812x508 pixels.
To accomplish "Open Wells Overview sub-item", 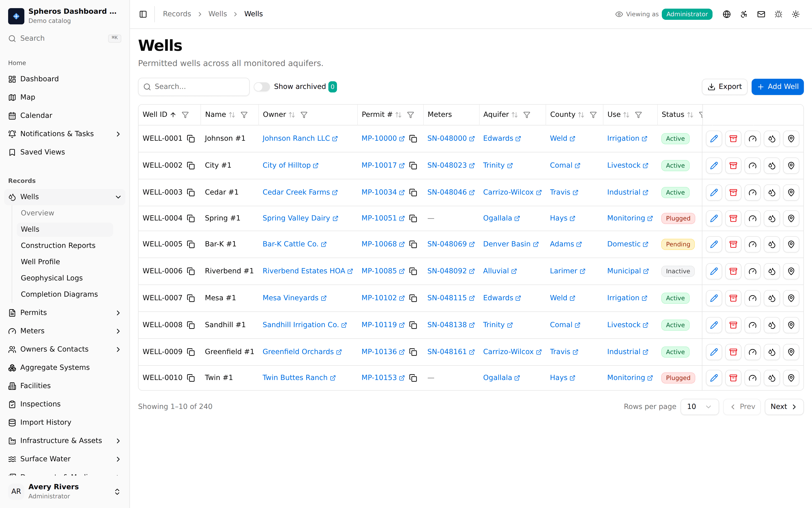I will click(65, 213).
